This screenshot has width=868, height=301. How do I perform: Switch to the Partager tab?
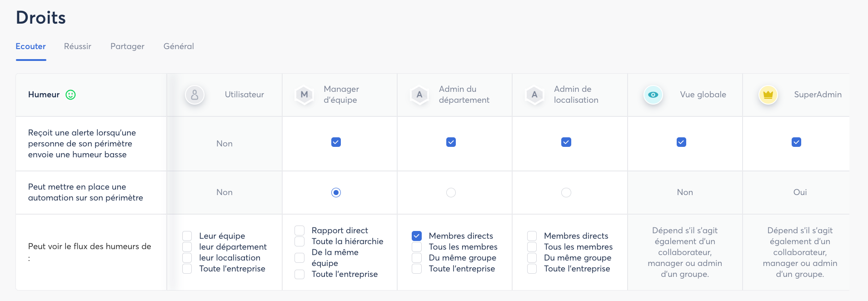click(127, 46)
